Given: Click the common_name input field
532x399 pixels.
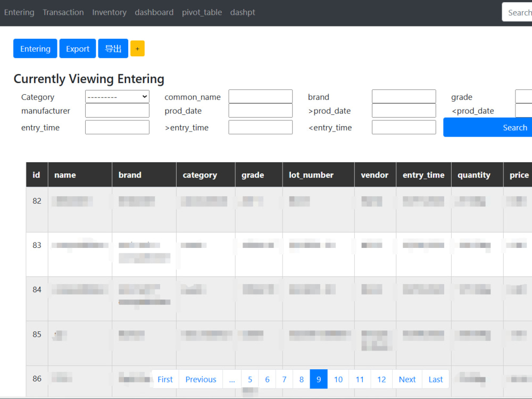Looking at the screenshot, I should [260, 97].
